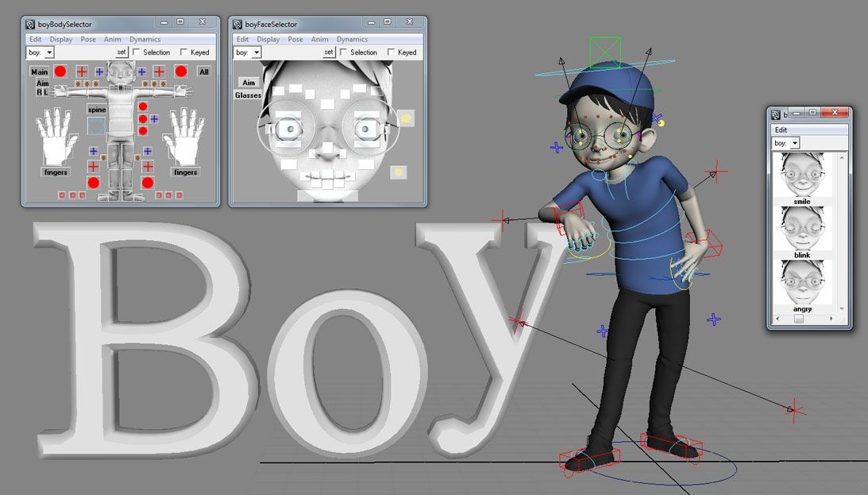
Task: Tick the Keyed checkbox in boyFaceSelector
Action: pyautogui.click(x=391, y=52)
